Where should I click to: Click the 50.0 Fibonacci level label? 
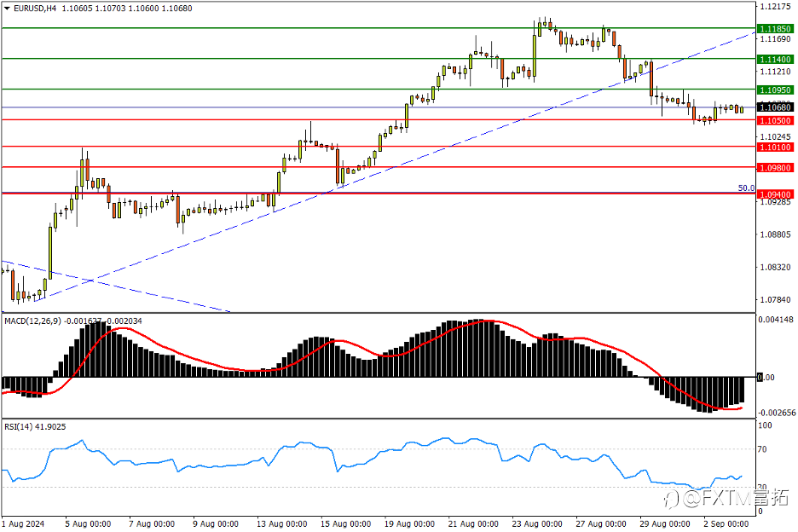pyautogui.click(x=746, y=188)
